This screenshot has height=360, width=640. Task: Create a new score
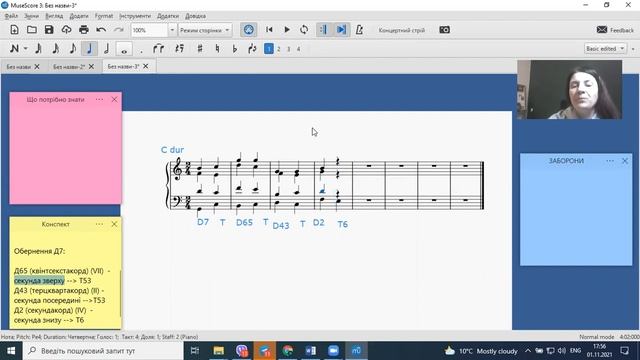tap(14, 30)
